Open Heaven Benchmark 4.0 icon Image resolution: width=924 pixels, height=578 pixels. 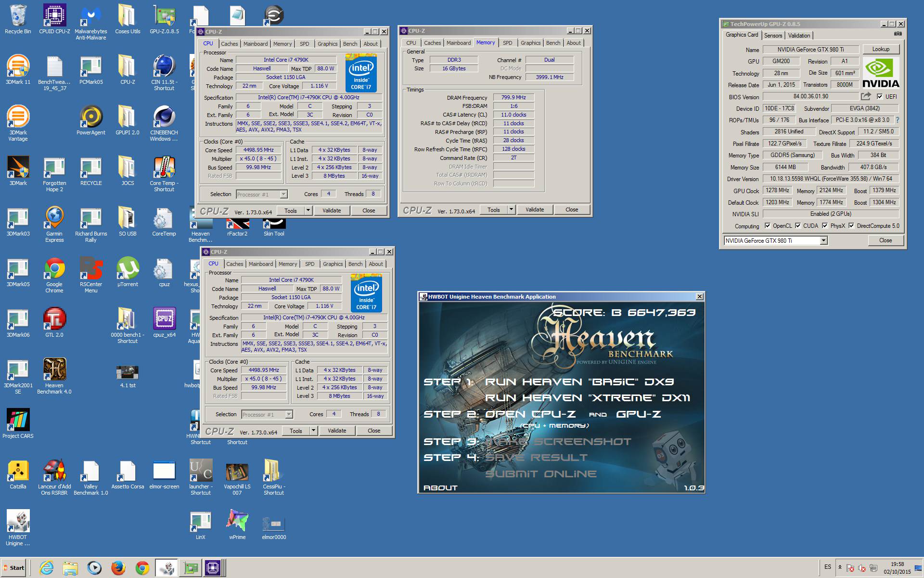pyautogui.click(x=54, y=376)
